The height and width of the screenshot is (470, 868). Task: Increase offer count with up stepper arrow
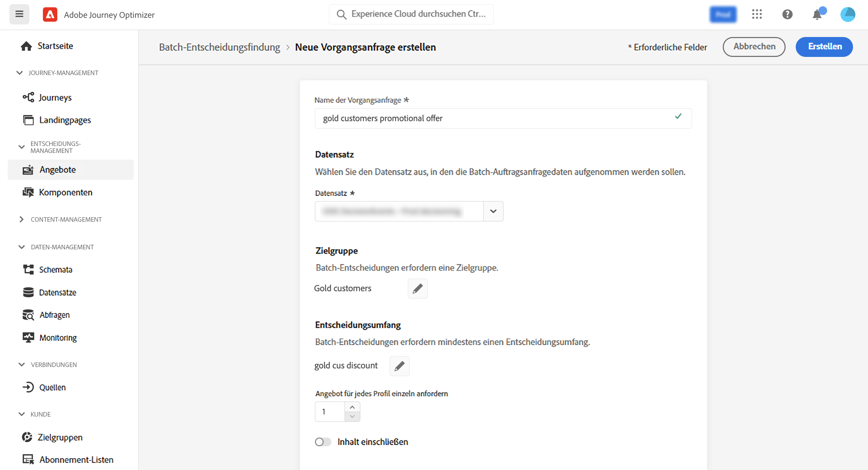point(352,407)
